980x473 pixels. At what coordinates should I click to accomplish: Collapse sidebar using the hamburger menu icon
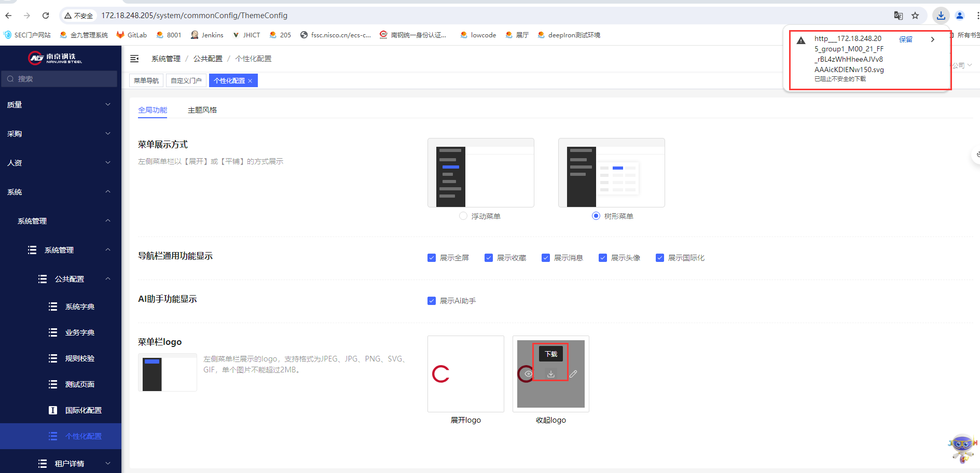click(x=134, y=59)
